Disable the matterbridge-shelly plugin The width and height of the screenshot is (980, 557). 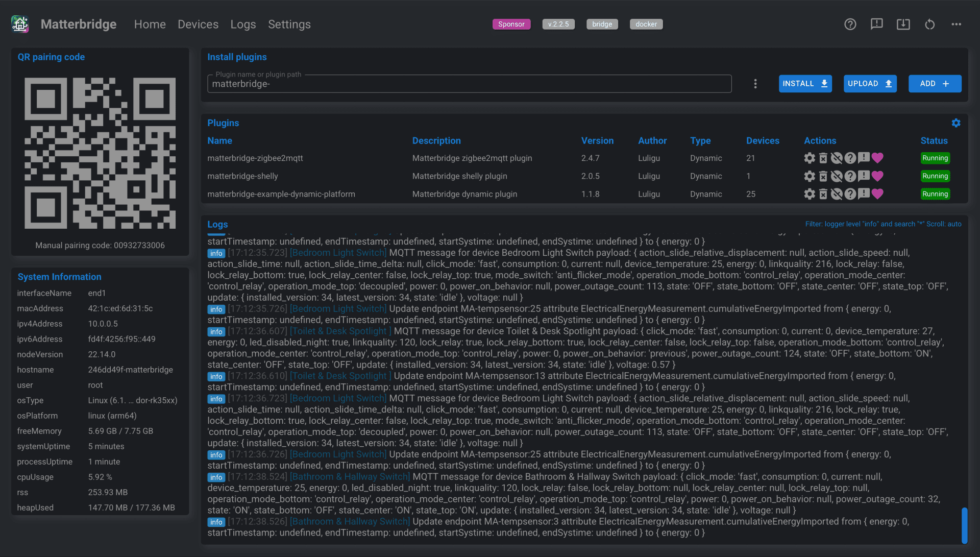(x=837, y=176)
